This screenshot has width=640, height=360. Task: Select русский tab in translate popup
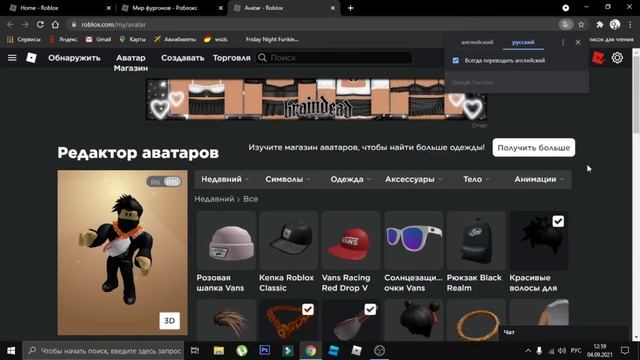523,42
